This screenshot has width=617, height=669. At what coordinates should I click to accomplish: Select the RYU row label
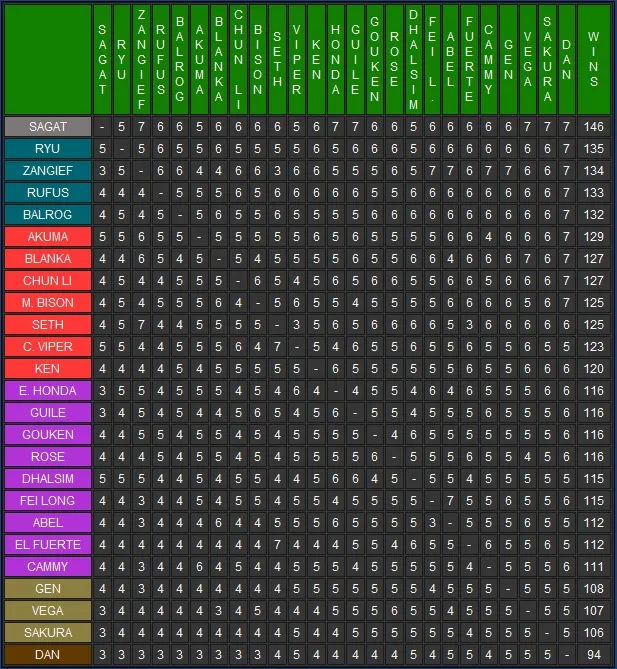(x=48, y=149)
